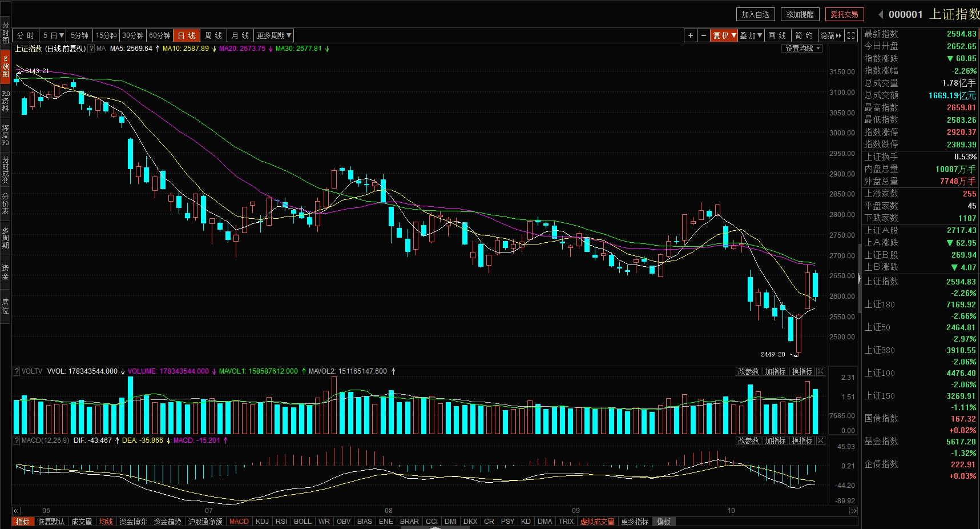Open 模板 template button
Screen dimensions: 980x529
click(663, 522)
